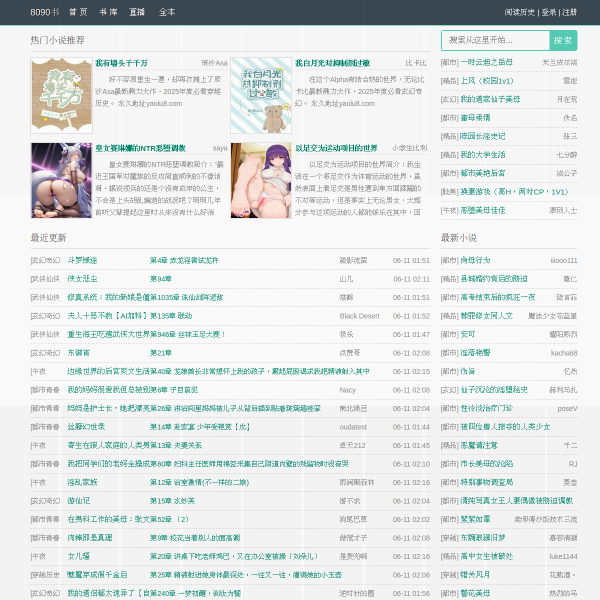
Task: Click author name luke1144
Action: 563,556
